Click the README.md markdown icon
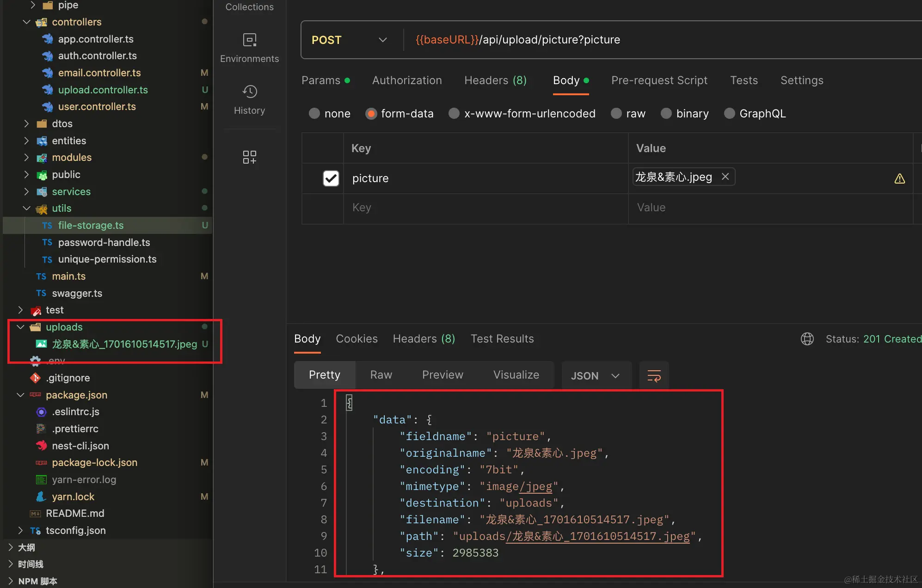This screenshot has height=588, width=922. (35, 514)
